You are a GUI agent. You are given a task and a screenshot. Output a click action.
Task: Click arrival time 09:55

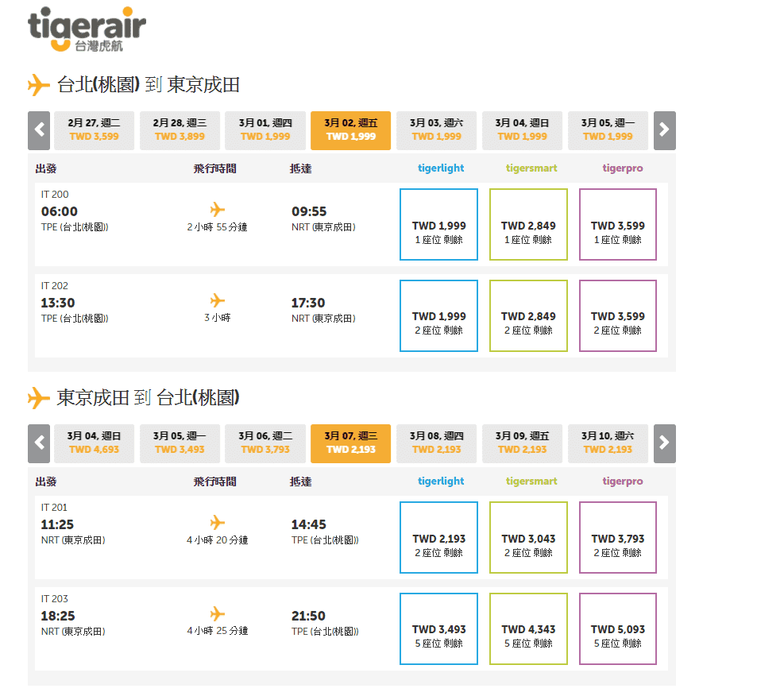point(309,211)
